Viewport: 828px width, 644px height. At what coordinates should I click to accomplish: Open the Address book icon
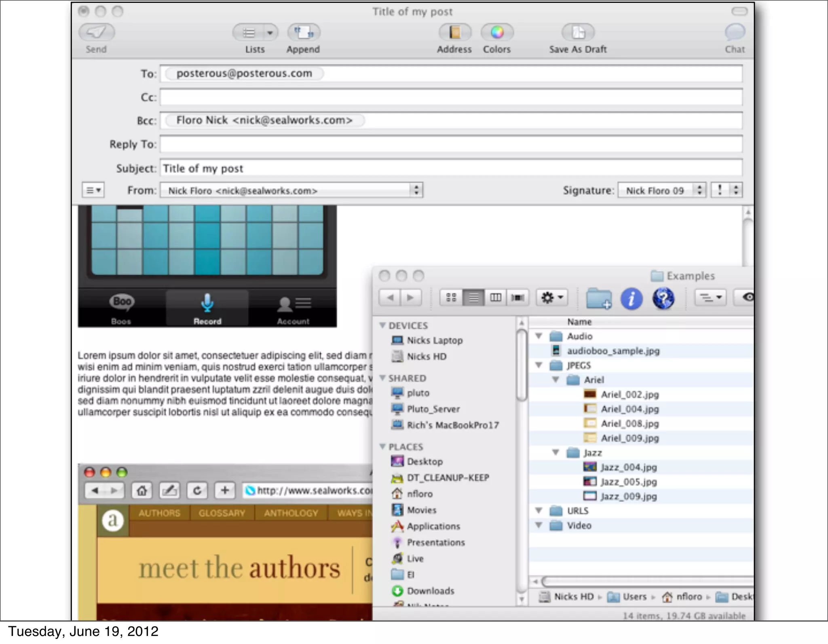point(455,33)
